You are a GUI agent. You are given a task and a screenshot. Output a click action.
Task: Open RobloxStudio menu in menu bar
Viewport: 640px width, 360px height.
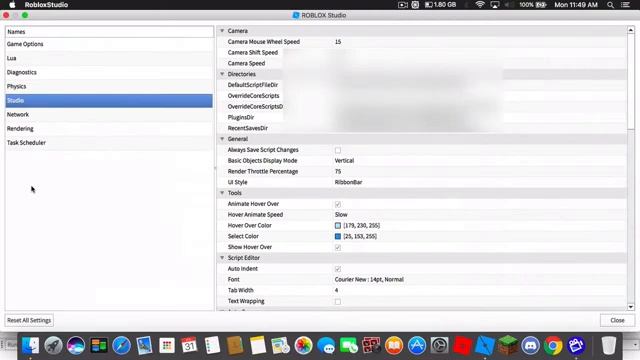pos(46,5)
